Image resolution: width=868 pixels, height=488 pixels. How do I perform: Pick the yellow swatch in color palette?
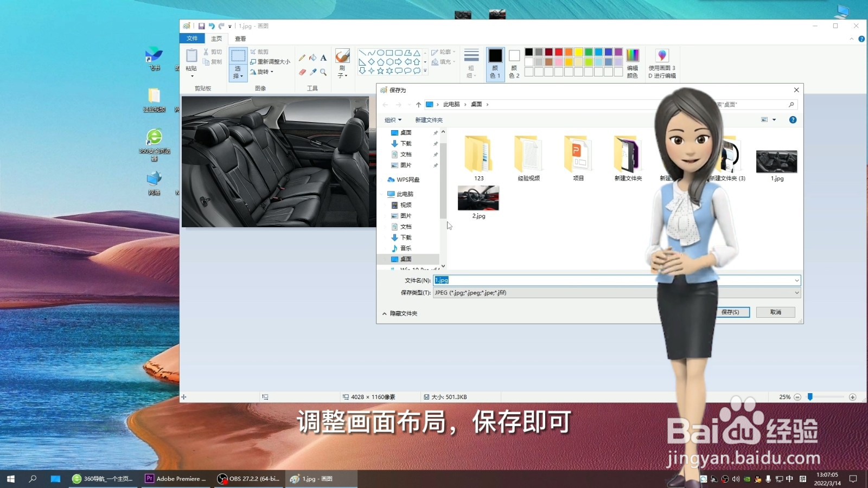tap(579, 52)
